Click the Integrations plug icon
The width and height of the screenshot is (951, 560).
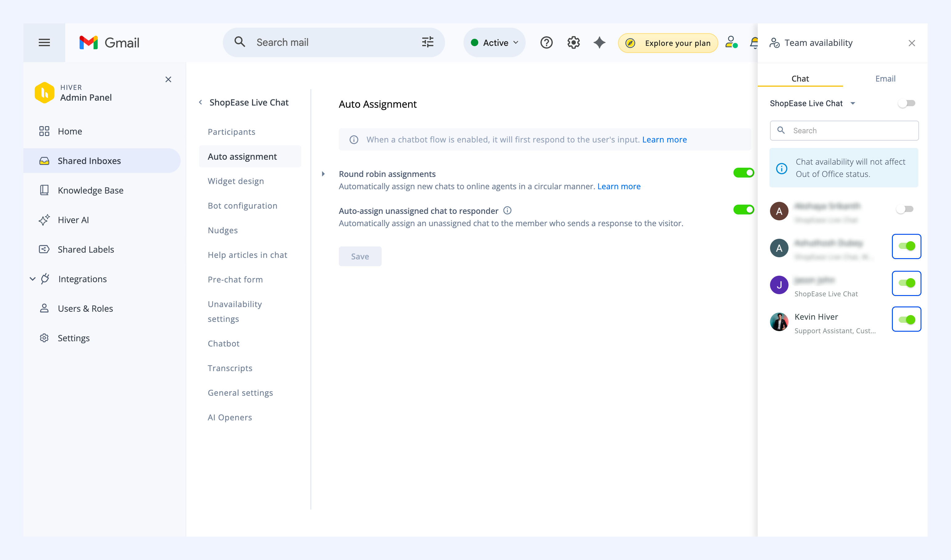tap(45, 278)
